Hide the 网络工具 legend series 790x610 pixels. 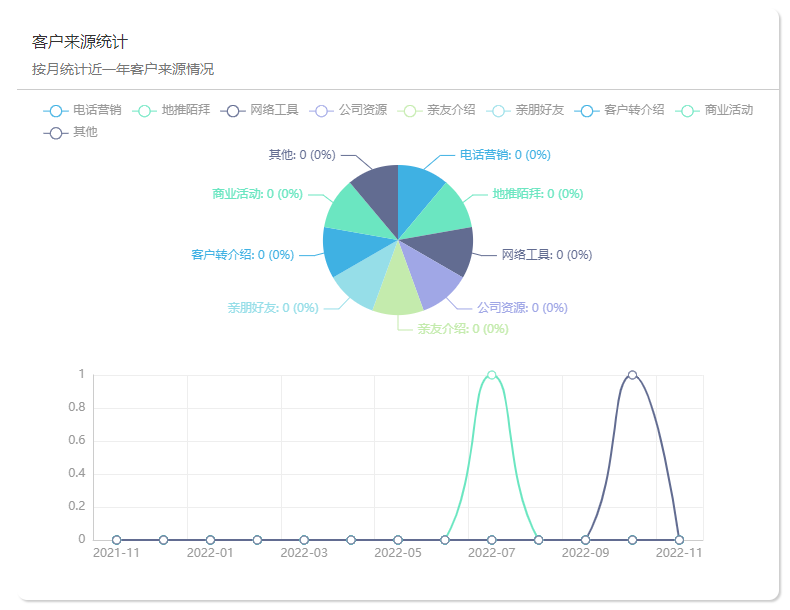click(x=260, y=110)
